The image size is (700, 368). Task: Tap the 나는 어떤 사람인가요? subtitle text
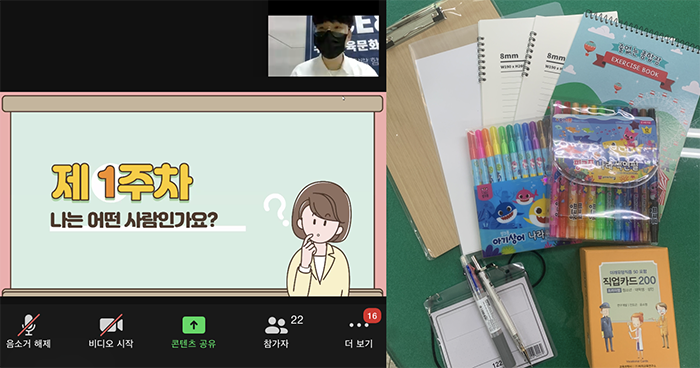click(133, 219)
